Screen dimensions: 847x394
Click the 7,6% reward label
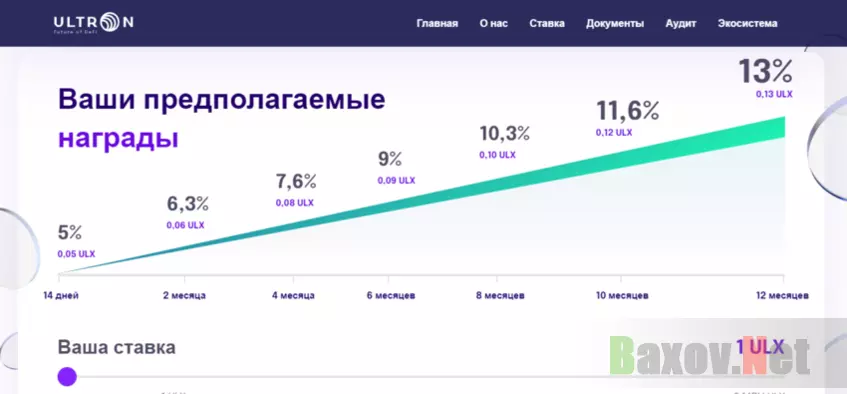295,182
